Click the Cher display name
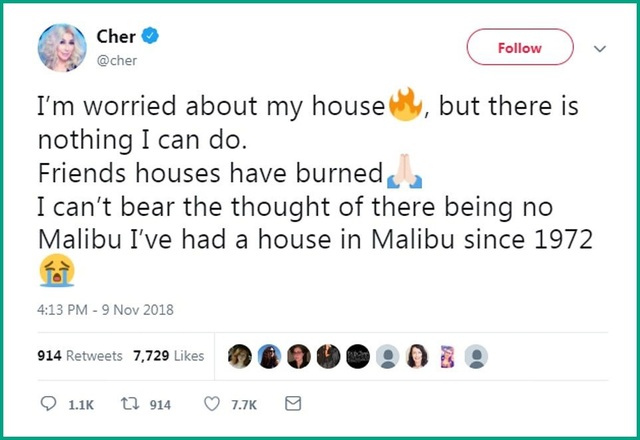 (116, 37)
